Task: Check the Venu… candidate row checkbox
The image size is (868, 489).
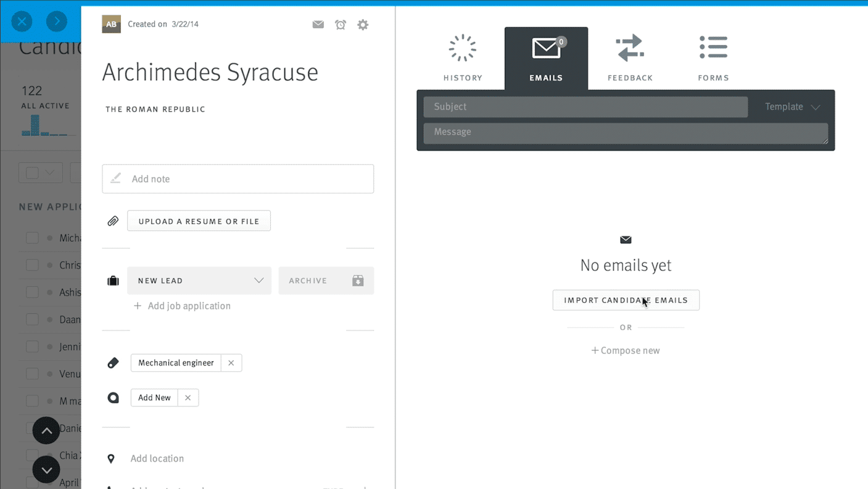Action: (32, 374)
